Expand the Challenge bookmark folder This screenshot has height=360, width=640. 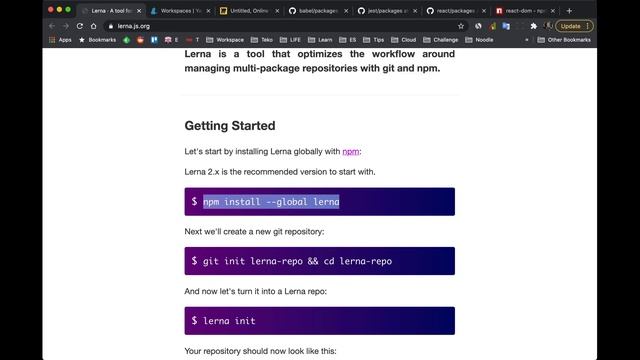click(441, 40)
